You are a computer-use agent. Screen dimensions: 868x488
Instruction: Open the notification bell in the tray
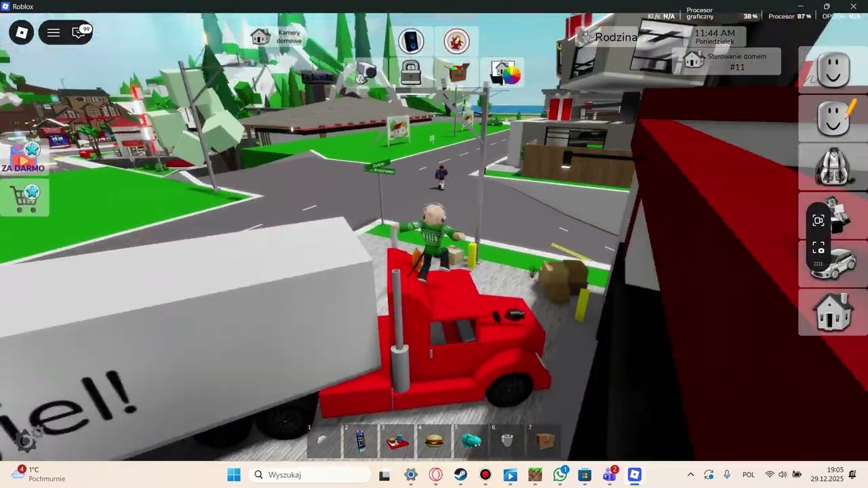coord(852,474)
